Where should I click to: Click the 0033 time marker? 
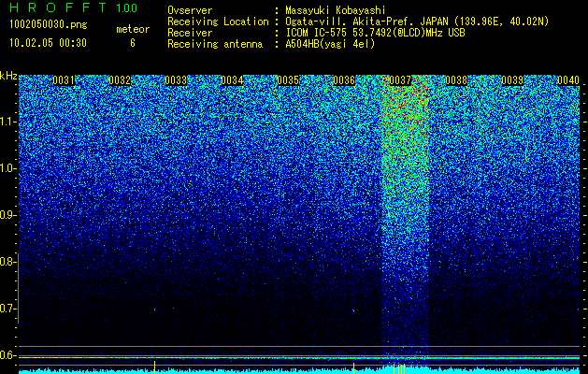click(x=176, y=80)
